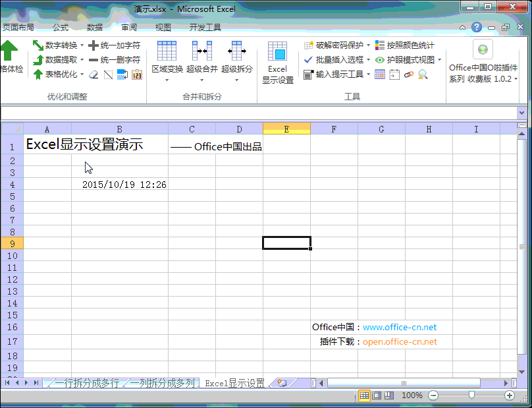Expand 区域变换 dropdown arrow

coord(167,80)
